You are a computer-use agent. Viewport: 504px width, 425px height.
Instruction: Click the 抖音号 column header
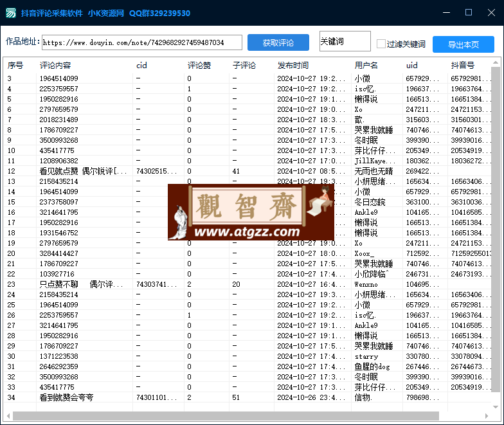tap(463, 66)
